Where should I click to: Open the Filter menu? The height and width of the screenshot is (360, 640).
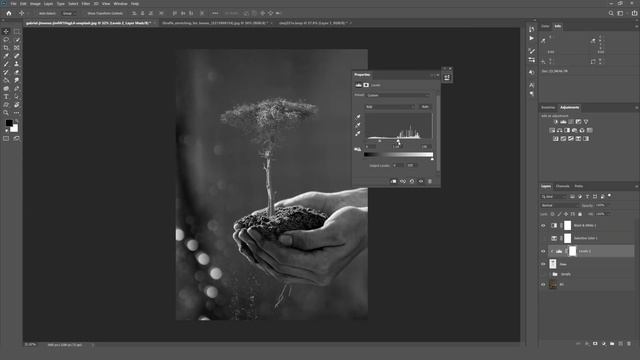pyautogui.click(x=86, y=4)
